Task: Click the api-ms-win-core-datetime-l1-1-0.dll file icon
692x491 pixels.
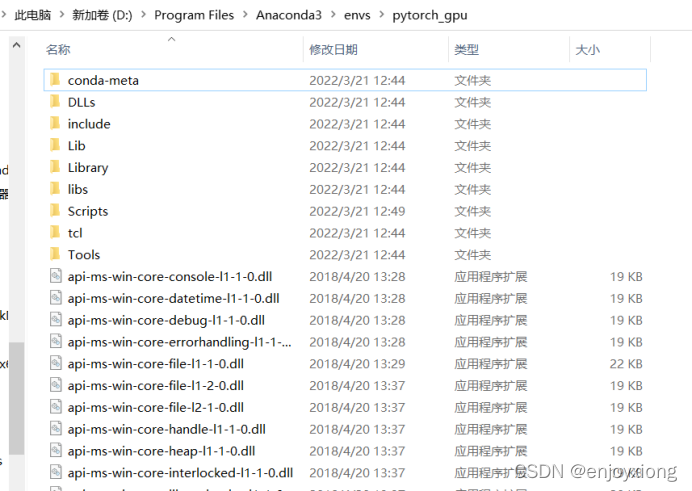Action: (56, 298)
